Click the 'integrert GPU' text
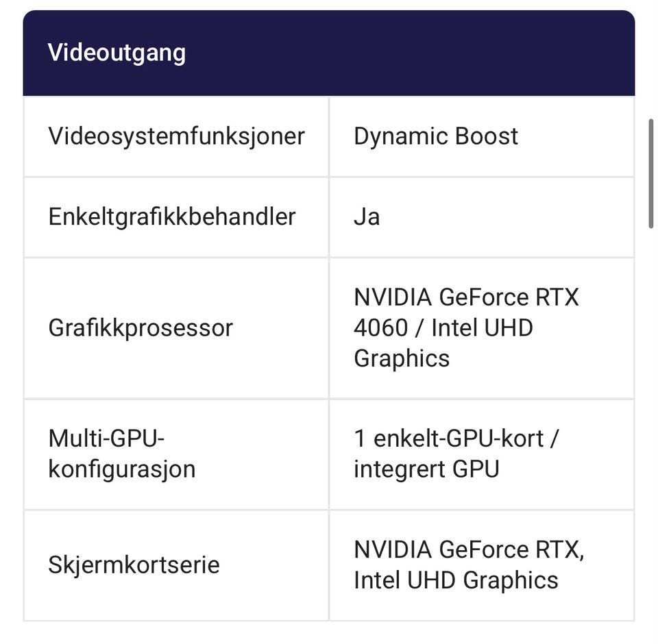The height and width of the screenshot is (644, 658). coord(426,469)
